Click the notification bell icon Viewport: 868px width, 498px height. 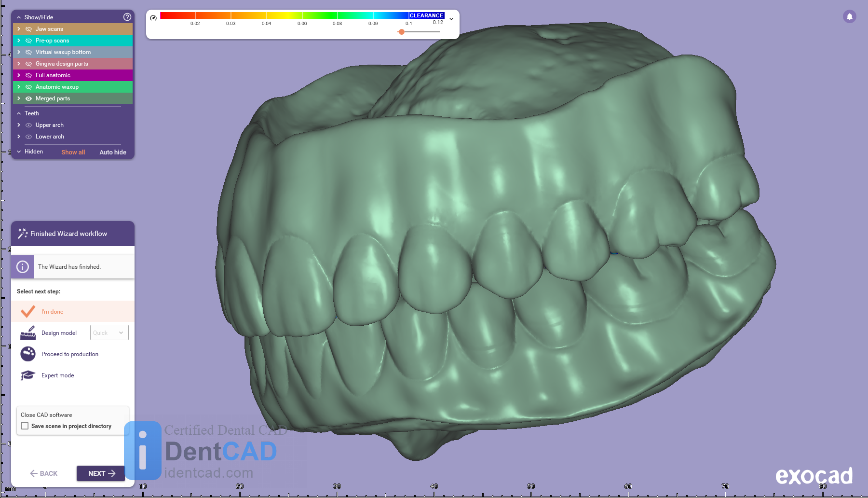tap(849, 16)
